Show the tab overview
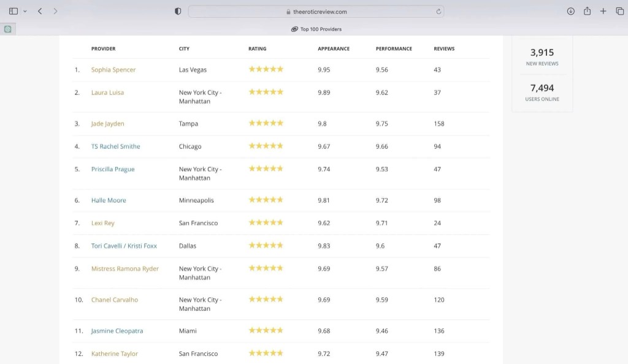Screen dimensions: 628x364 tap(619, 11)
